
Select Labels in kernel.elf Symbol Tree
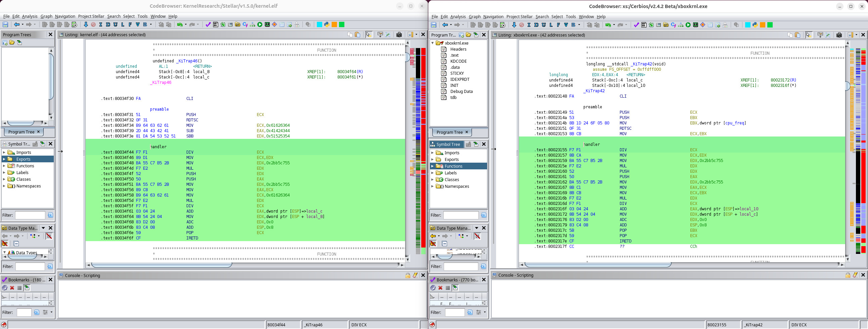[22, 173]
